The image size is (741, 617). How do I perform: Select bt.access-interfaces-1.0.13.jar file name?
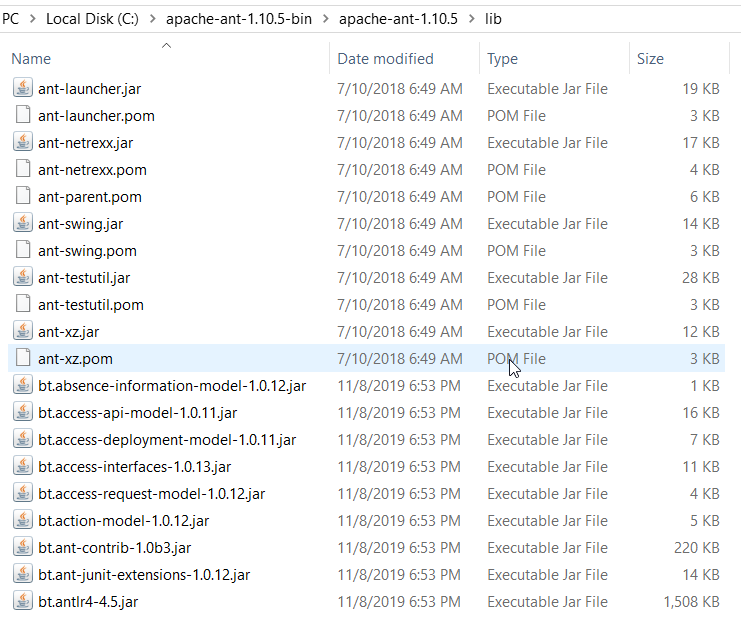(134, 466)
